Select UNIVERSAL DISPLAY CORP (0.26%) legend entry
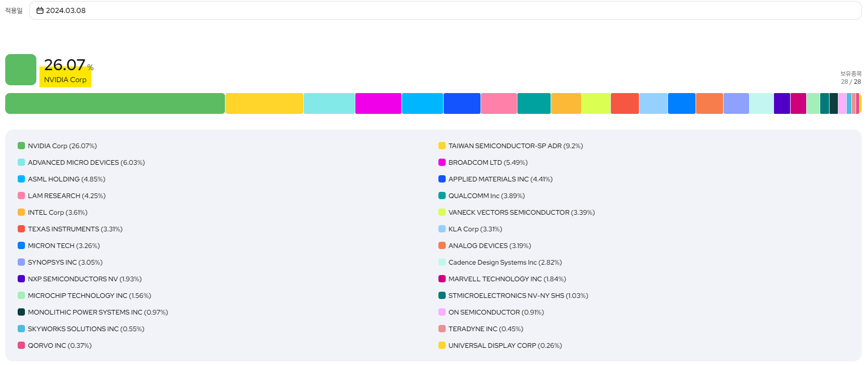 point(500,346)
